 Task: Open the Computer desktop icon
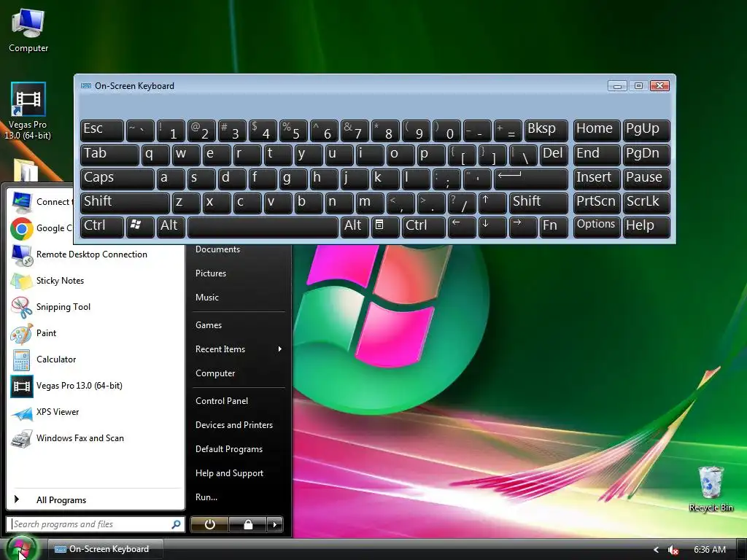28,24
